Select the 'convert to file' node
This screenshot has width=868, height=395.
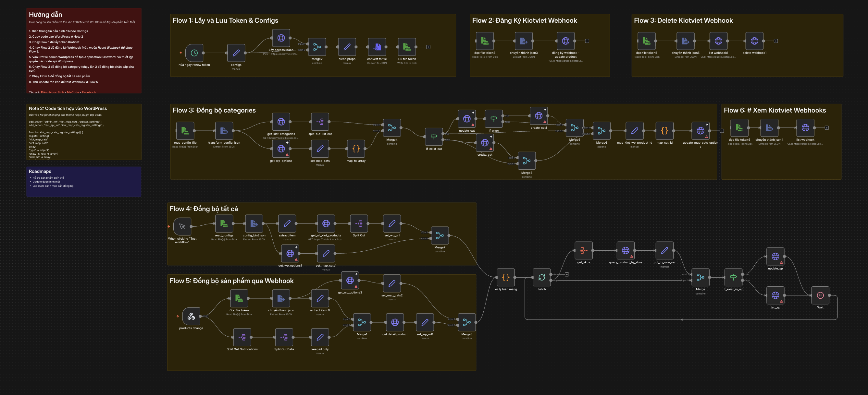pos(377,47)
